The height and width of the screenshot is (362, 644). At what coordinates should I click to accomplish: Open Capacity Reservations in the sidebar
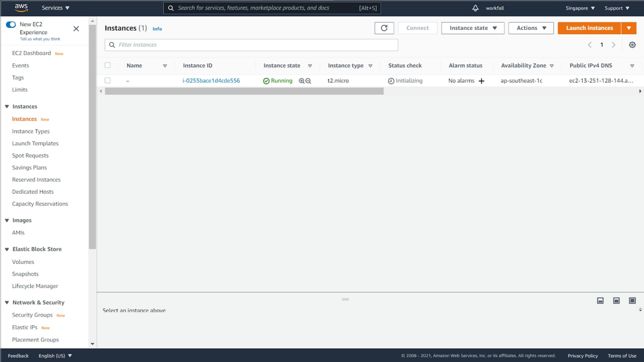coord(40,204)
